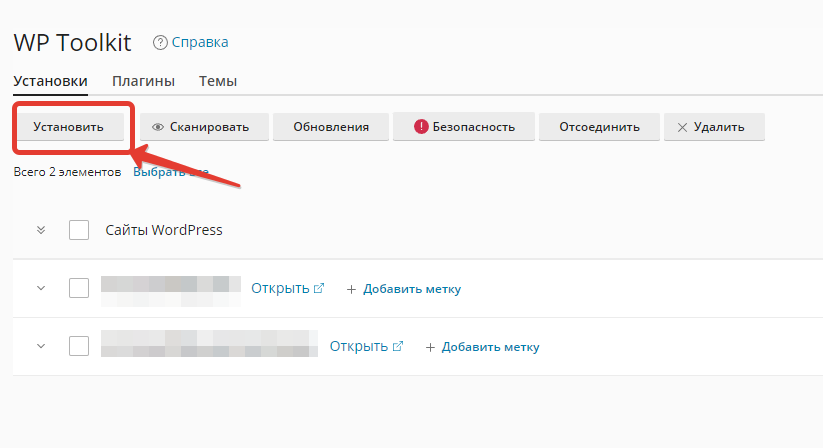
Task: Open the Обновления button
Action: point(331,127)
